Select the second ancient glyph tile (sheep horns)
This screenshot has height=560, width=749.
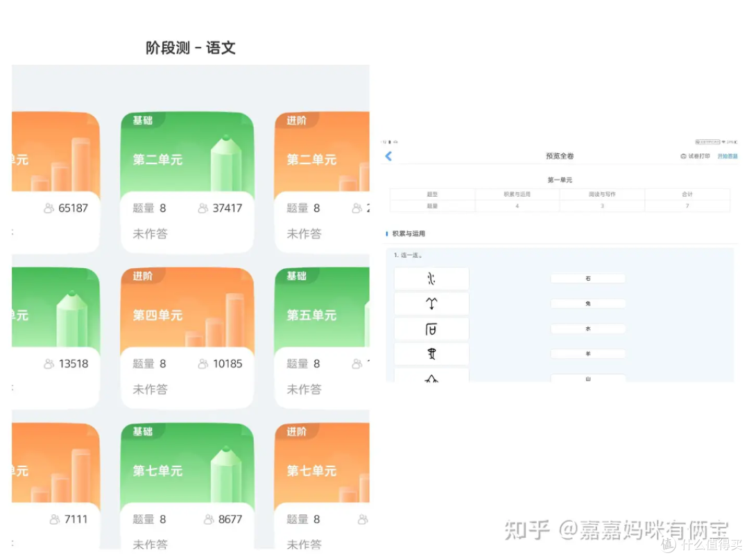coord(431,304)
